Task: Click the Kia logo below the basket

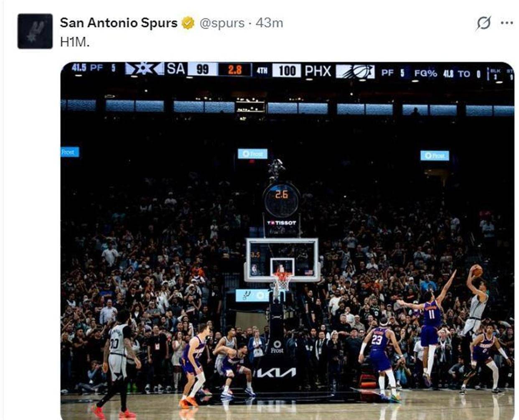Action: [x=277, y=372]
